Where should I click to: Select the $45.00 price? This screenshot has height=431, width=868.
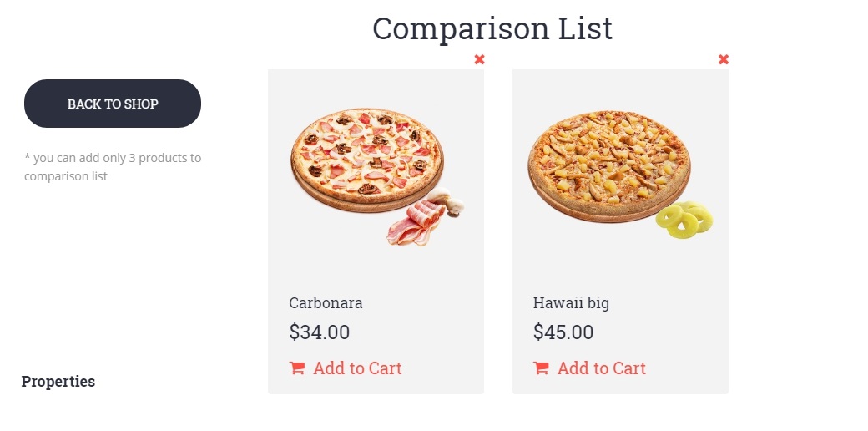(x=563, y=332)
